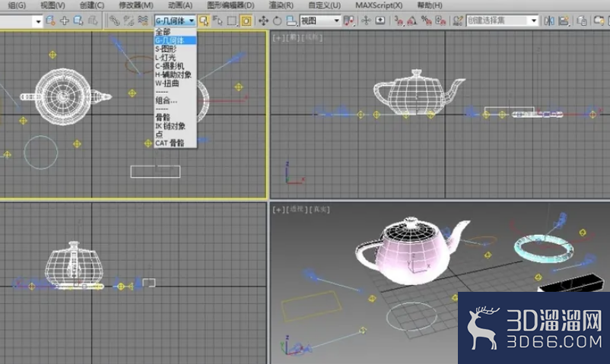The height and width of the screenshot is (364, 610).
Task: Choose the Select and Move tool
Action: pos(263,21)
